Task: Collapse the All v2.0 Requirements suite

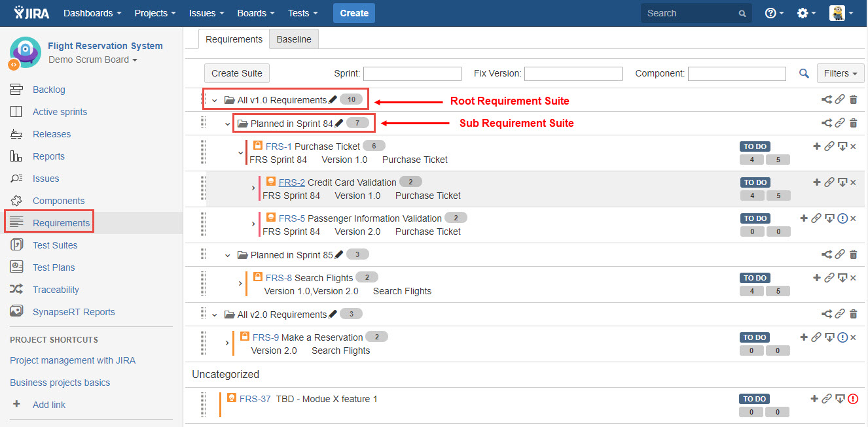Action: point(214,315)
